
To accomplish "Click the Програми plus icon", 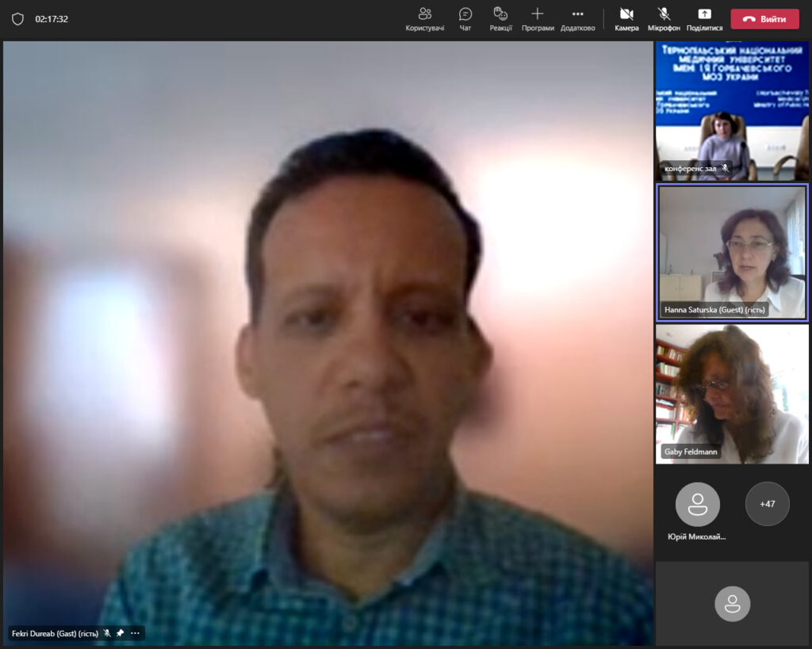I will [538, 14].
